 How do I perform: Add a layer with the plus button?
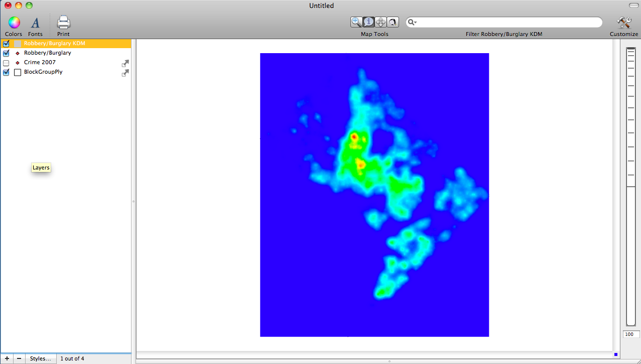[x=7, y=358]
